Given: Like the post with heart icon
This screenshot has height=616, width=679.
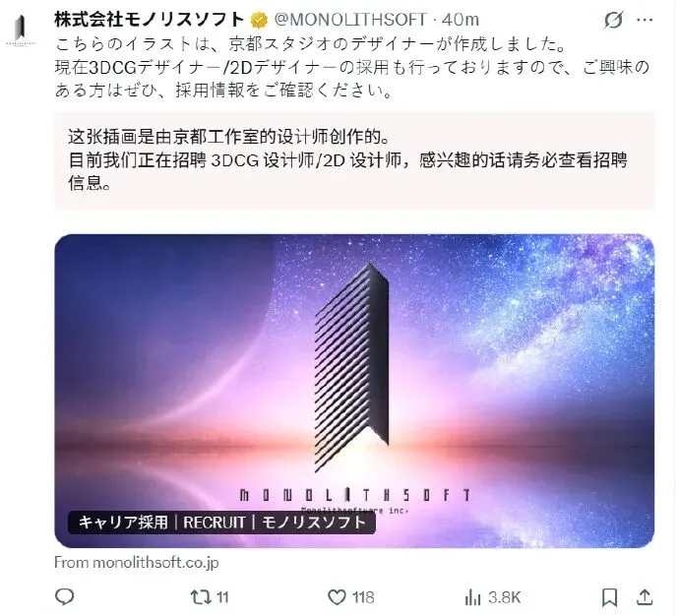Looking at the screenshot, I should coord(337,597).
